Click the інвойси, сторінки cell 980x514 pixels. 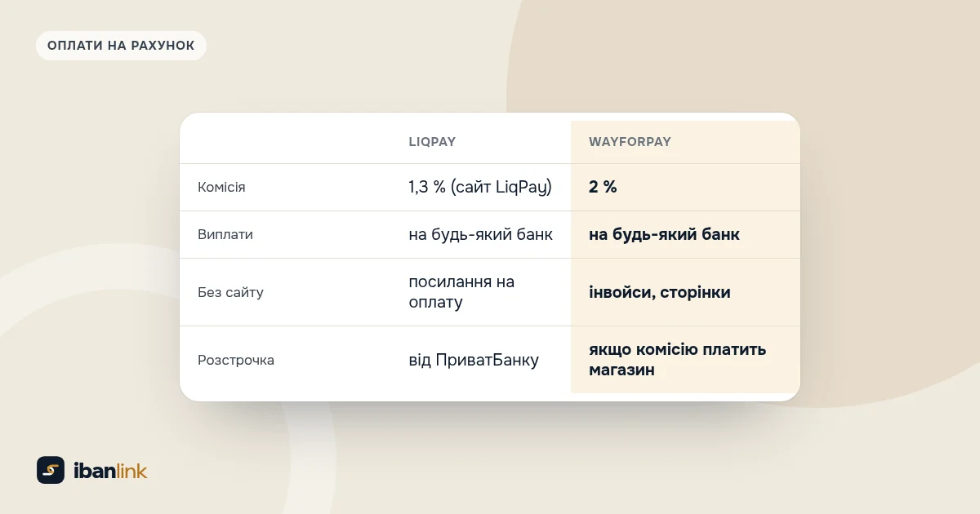pyautogui.click(x=660, y=292)
